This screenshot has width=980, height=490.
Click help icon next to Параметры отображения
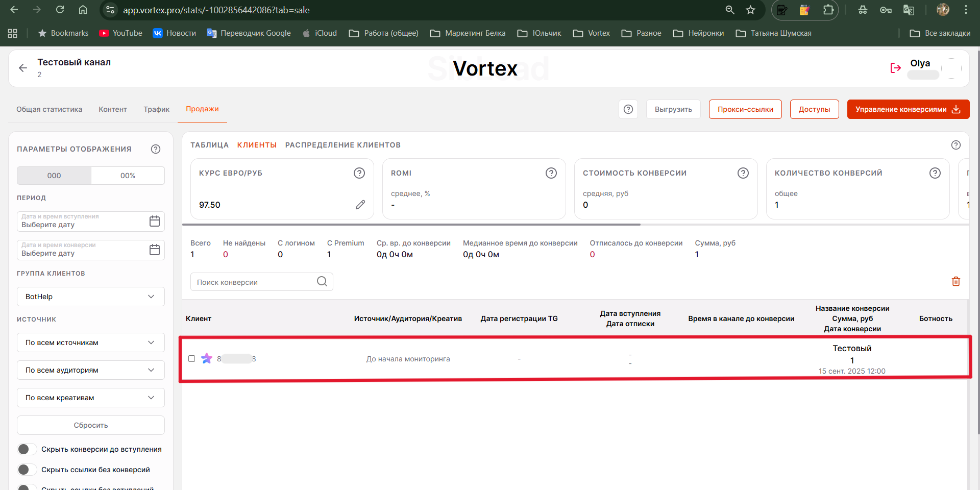[x=156, y=149]
